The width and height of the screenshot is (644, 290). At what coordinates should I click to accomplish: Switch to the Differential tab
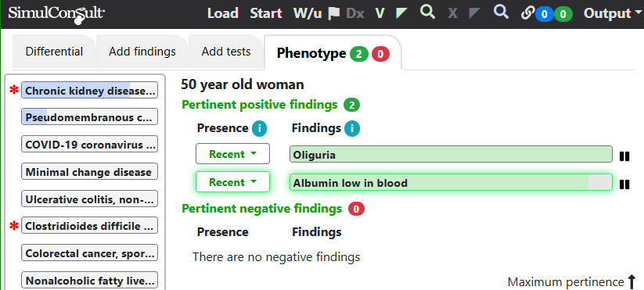(x=54, y=52)
